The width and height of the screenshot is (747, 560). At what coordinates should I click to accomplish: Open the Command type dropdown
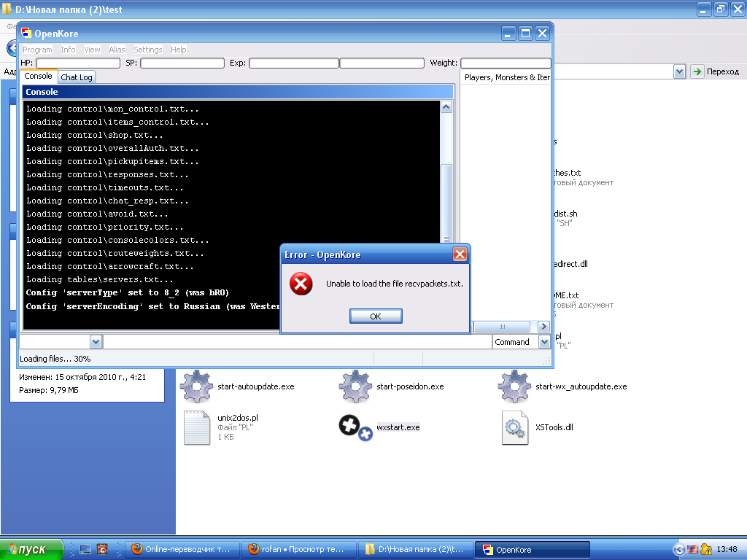pos(544,342)
